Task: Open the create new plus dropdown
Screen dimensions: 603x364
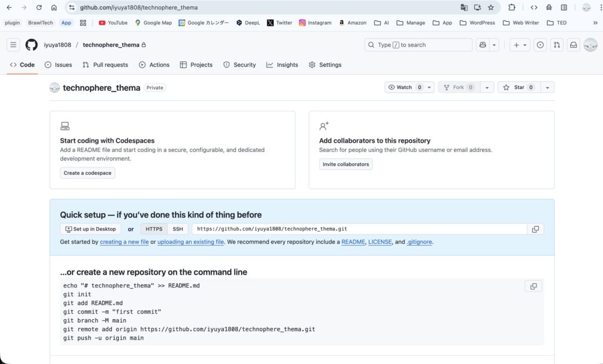Action: click(x=520, y=45)
